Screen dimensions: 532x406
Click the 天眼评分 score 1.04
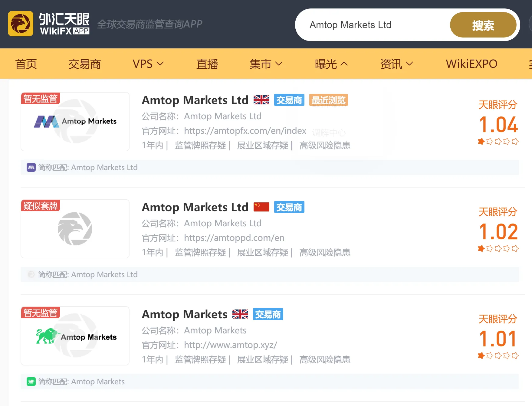pyautogui.click(x=498, y=125)
